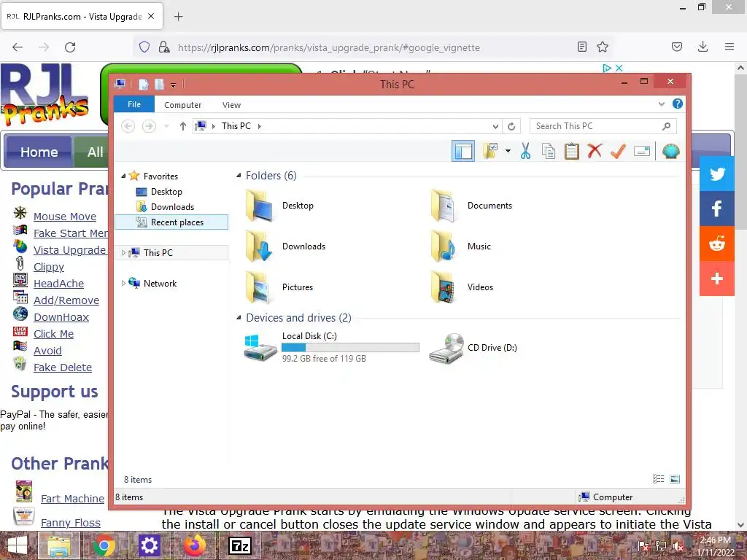Screen dimensions: 747x560
Task: Open the View ribbon tab
Action: [231, 105]
